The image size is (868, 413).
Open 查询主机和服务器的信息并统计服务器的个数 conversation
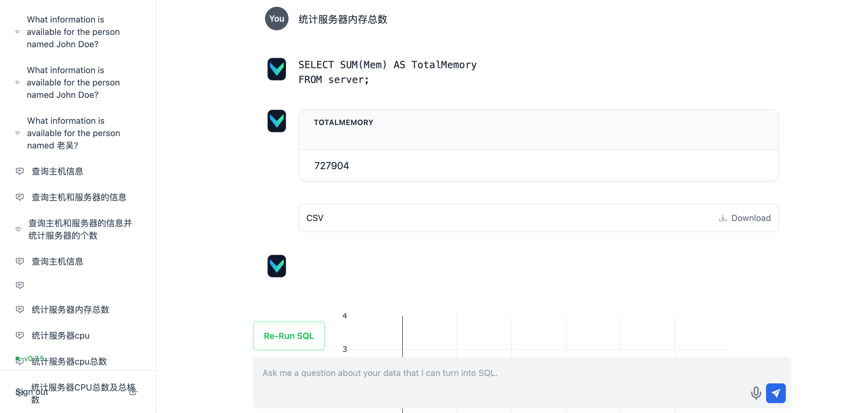79,229
